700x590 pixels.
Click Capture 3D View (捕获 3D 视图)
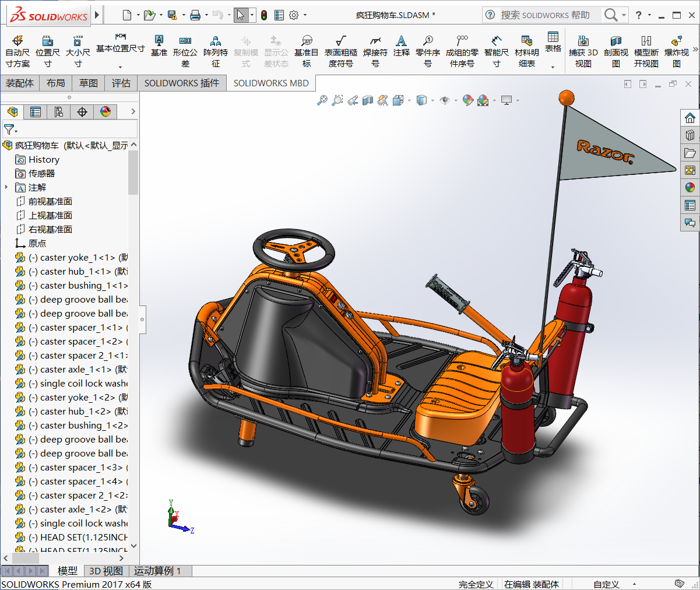[583, 51]
